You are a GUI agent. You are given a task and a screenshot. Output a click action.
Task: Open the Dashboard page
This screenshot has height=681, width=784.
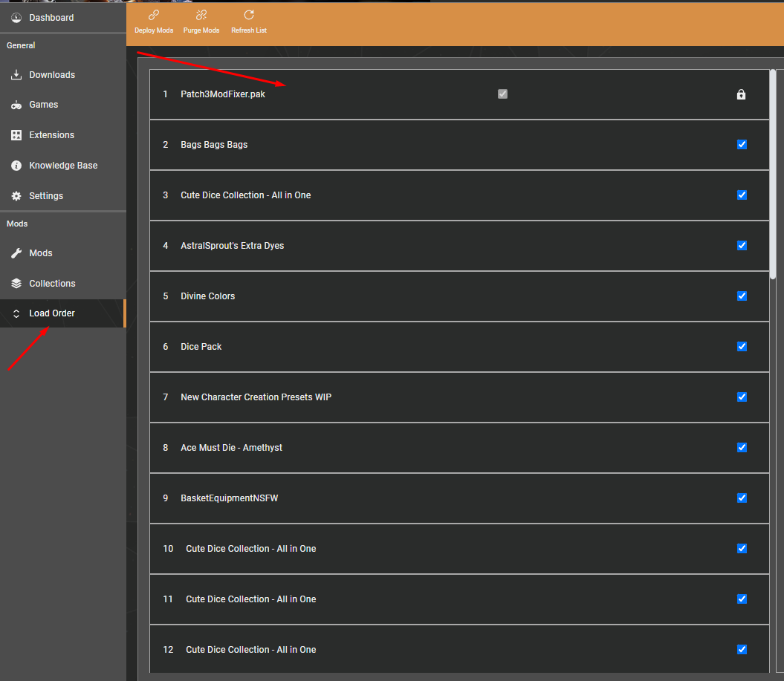tap(63, 18)
